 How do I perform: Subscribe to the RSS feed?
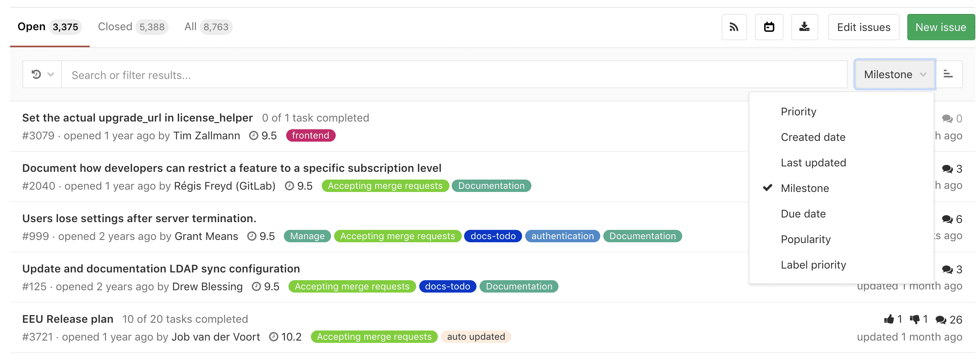tap(734, 27)
